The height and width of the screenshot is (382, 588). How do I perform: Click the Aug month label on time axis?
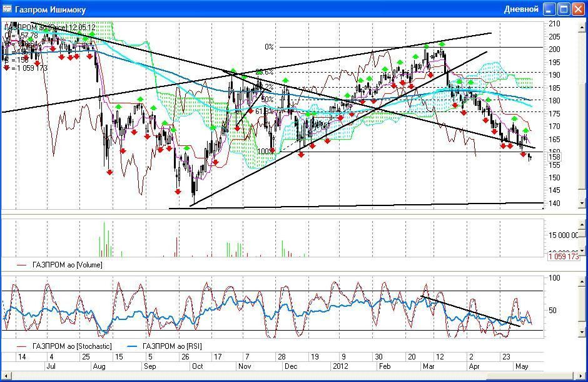click(99, 366)
